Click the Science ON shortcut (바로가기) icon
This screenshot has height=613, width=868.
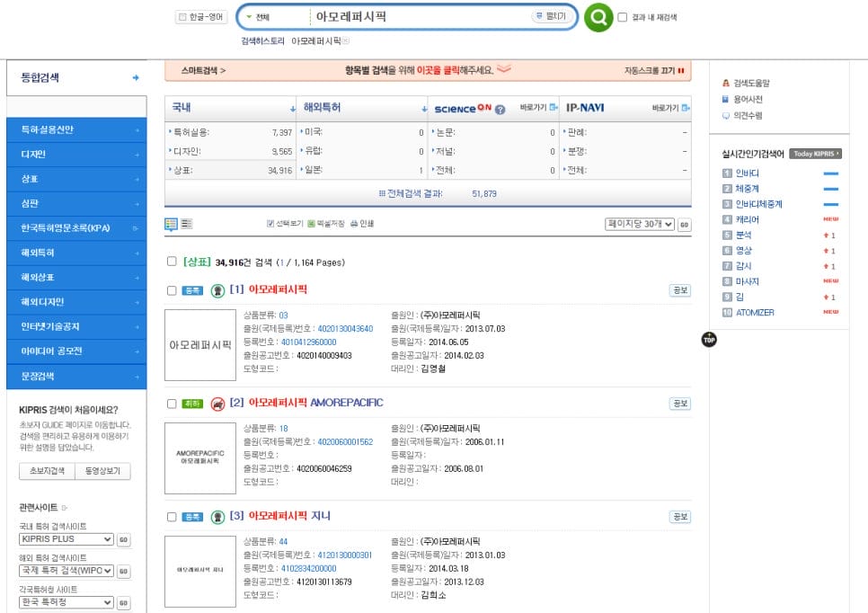(553, 108)
